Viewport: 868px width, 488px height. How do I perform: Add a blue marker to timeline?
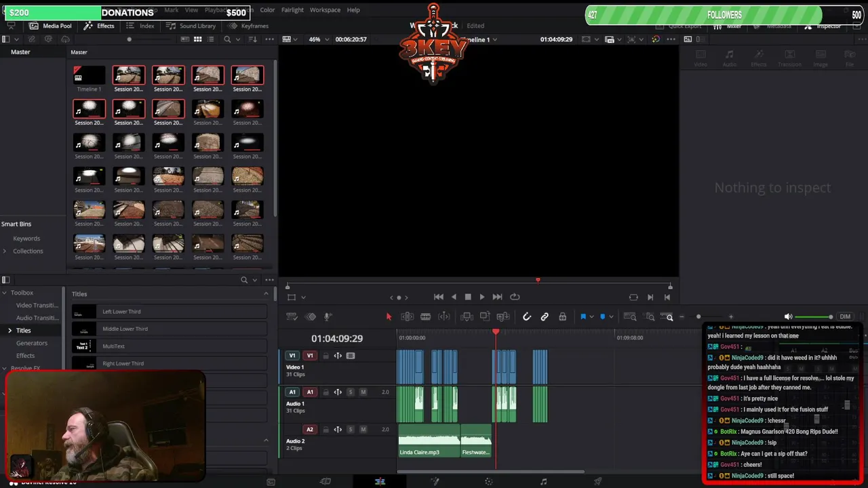tap(602, 317)
